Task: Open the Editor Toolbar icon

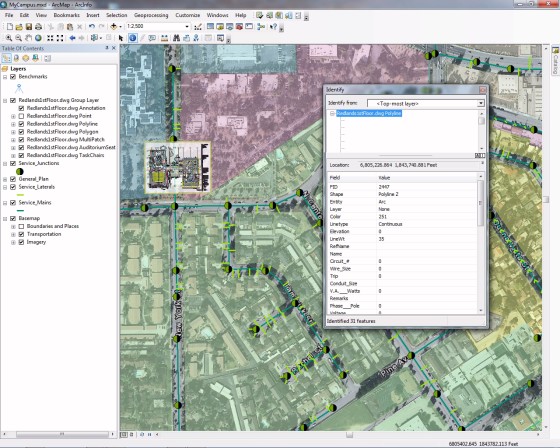Action: click(x=198, y=26)
